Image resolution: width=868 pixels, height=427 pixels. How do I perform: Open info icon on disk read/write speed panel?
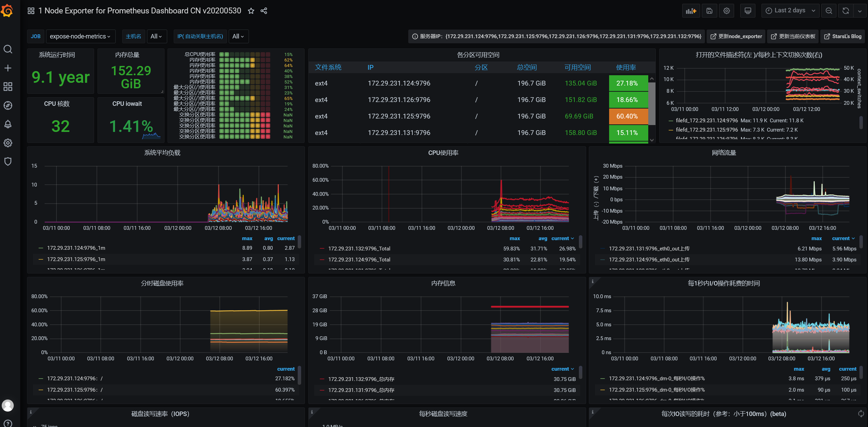point(312,412)
